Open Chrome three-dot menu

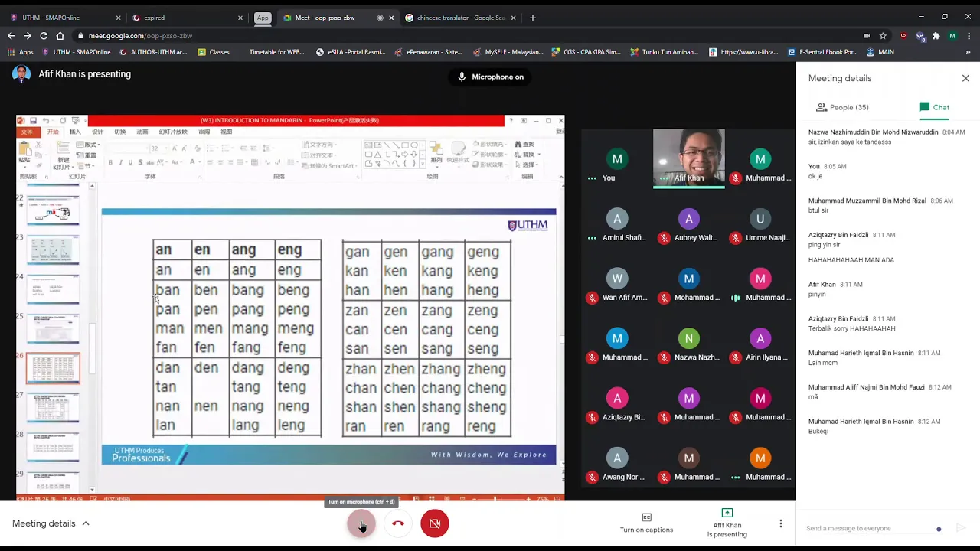coord(969,36)
